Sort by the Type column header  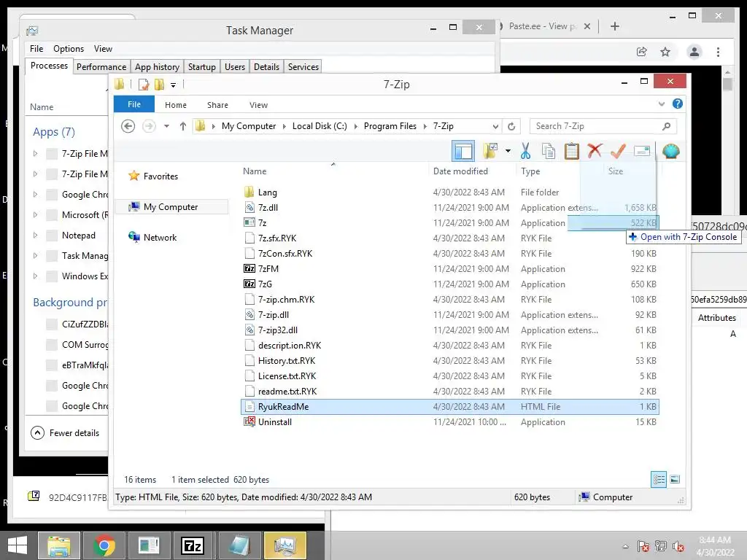click(x=530, y=171)
